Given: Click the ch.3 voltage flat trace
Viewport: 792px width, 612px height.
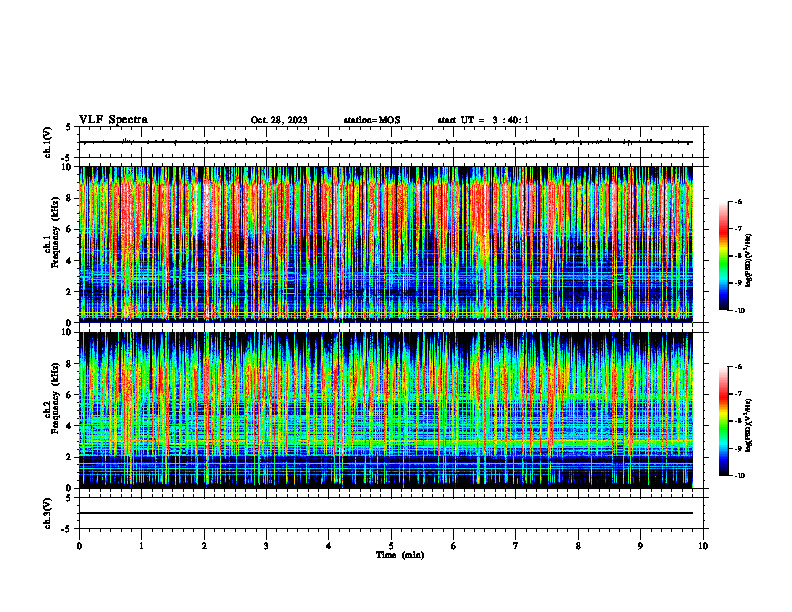Looking at the screenshot, I should click(x=386, y=513).
